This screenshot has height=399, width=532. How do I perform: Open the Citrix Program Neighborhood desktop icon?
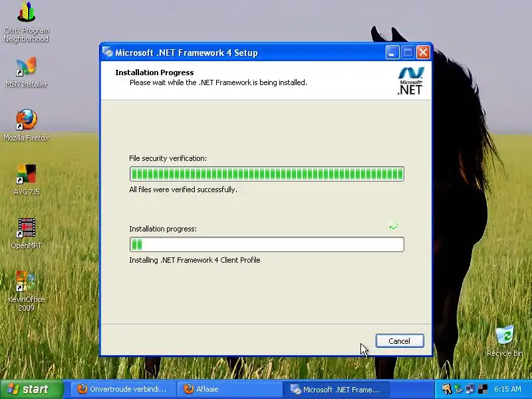point(26,22)
